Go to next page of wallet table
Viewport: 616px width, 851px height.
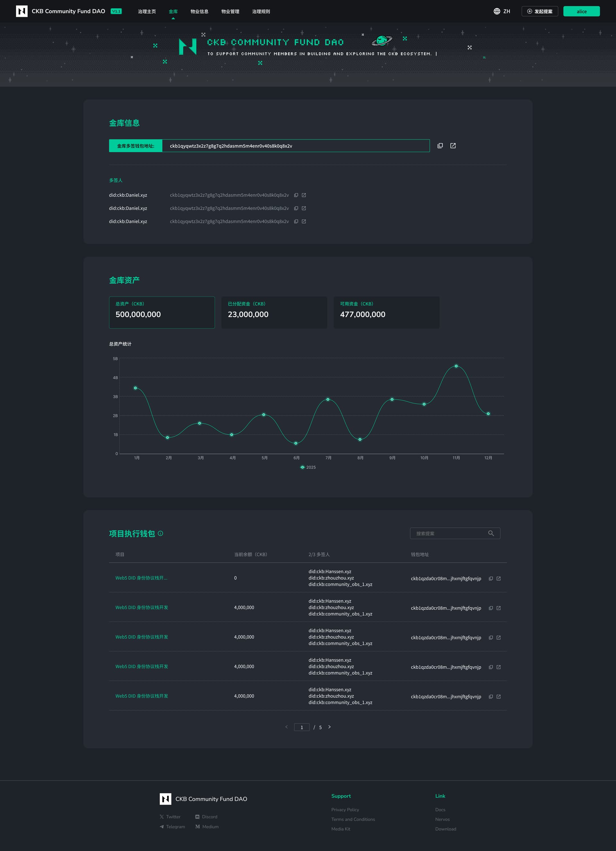click(329, 727)
